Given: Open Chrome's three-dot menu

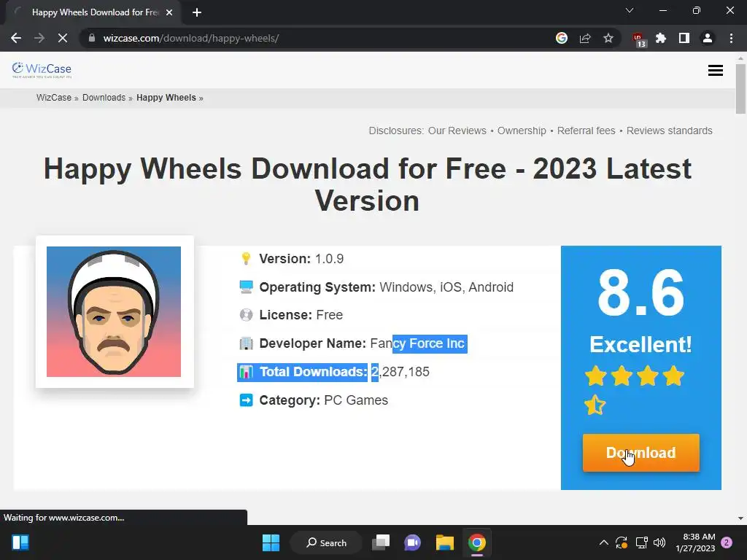Looking at the screenshot, I should click(x=731, y=38).
